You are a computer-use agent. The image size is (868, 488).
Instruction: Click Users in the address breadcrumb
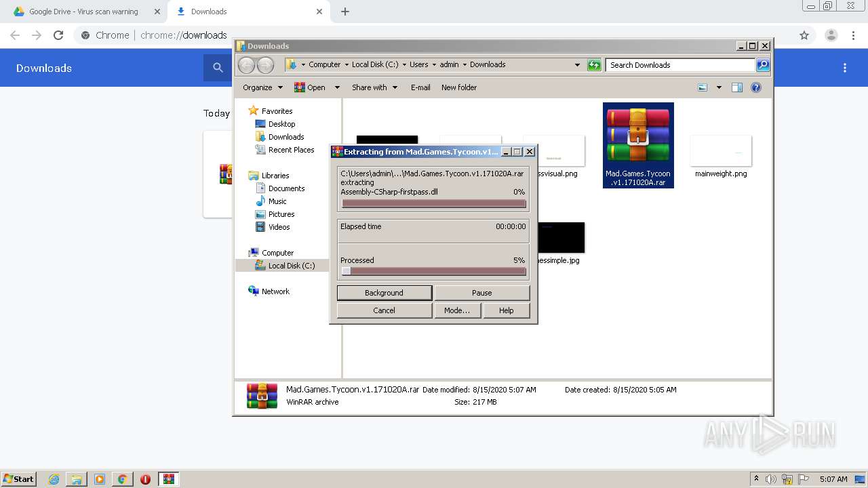point(418,64)
